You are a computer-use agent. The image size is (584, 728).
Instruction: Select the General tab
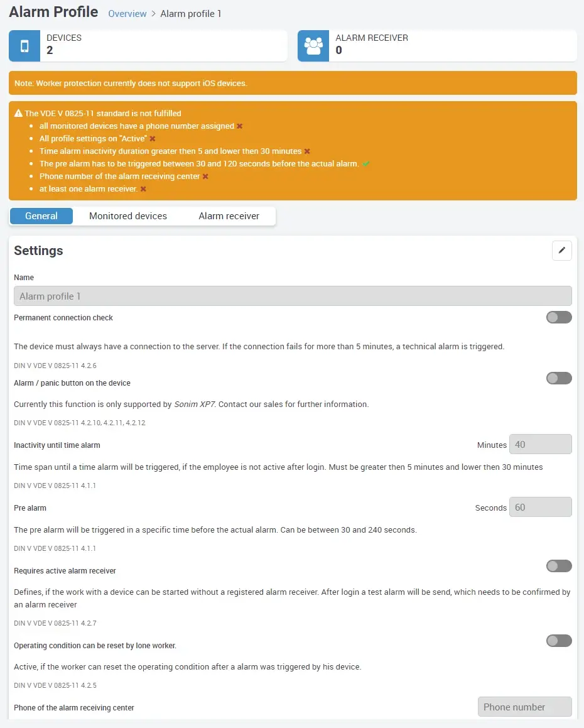click(41, 215)
